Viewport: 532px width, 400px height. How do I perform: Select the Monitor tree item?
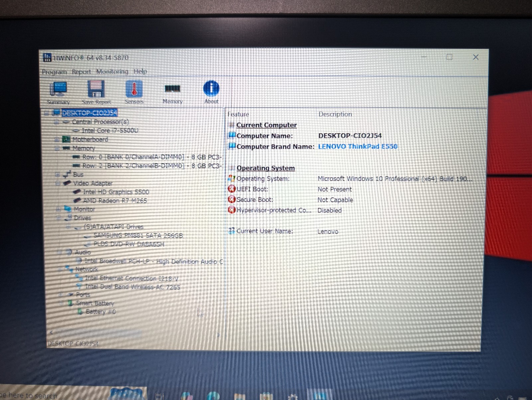coord(84,209)
